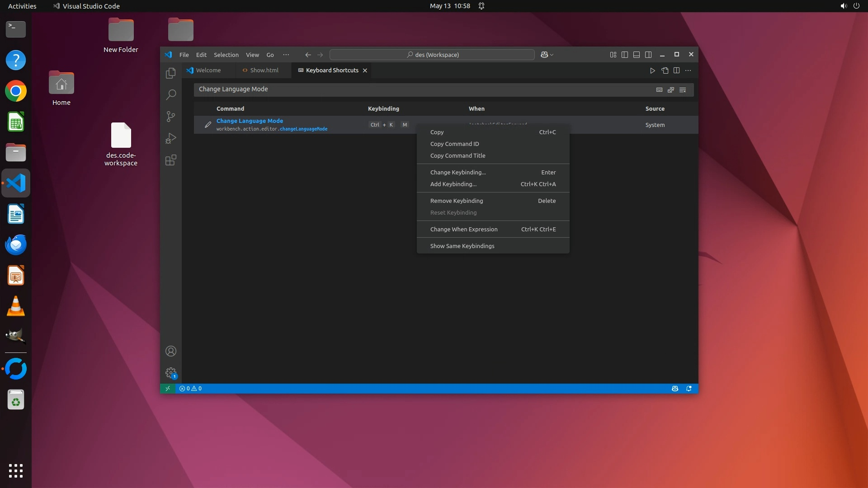Open the Extensions view
Viewport: 868px width, 488px height.
[x=170, y=160]
